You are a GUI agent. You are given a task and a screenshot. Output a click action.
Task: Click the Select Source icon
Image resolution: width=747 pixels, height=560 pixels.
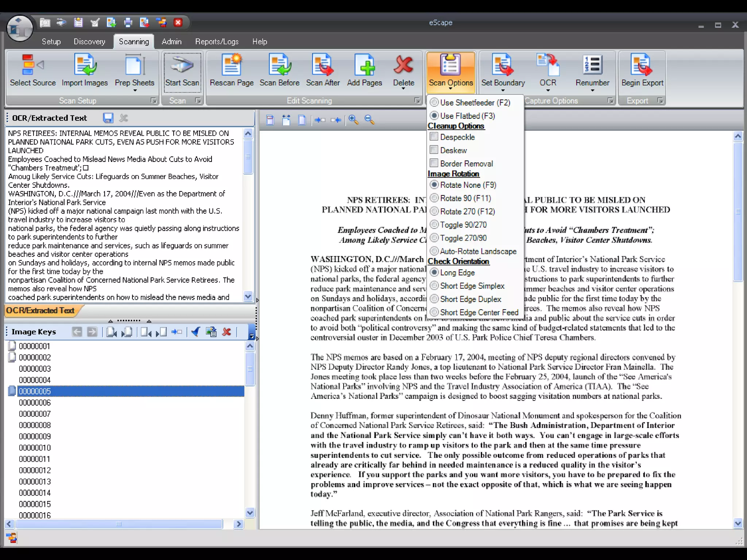[x=32, y=66]
